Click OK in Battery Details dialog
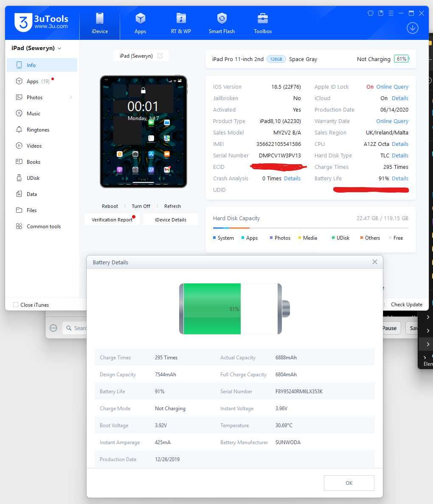 349,483
